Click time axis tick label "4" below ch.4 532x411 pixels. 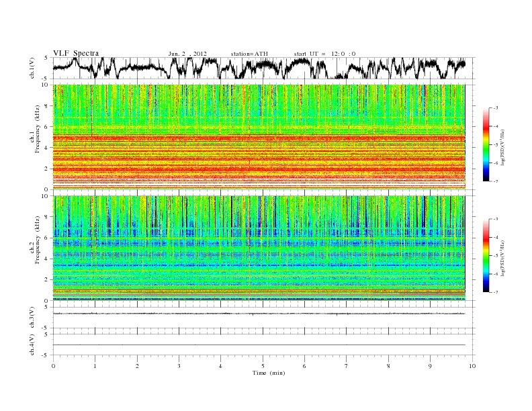point(220,366)
